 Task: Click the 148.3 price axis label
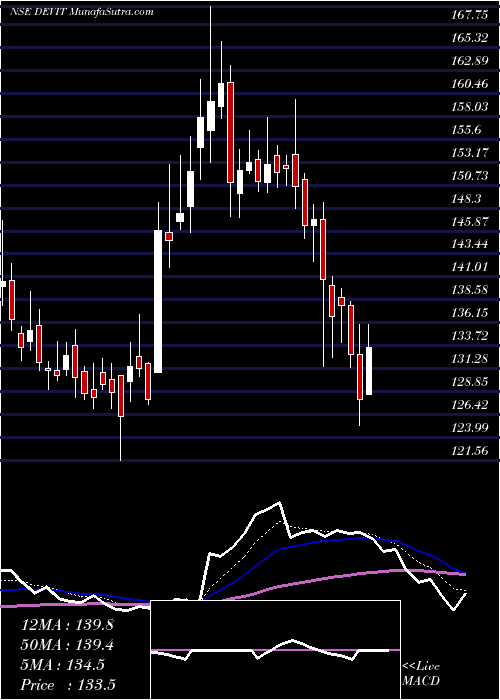(467, 199)
